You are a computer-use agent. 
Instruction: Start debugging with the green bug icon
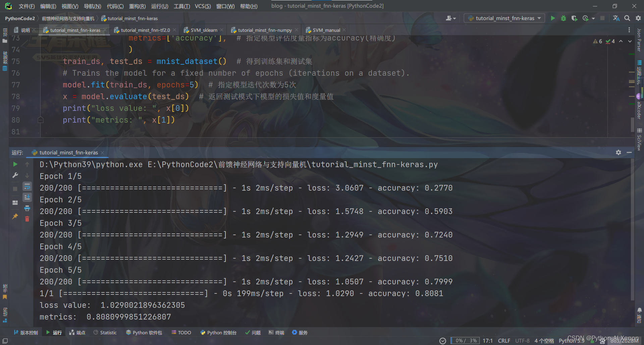click(563, 18)
